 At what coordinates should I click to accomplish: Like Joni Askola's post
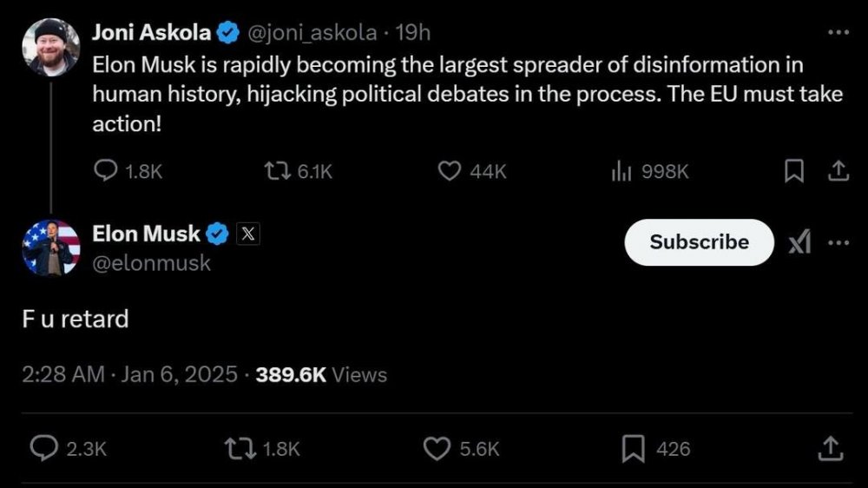[x=448, y=172]
